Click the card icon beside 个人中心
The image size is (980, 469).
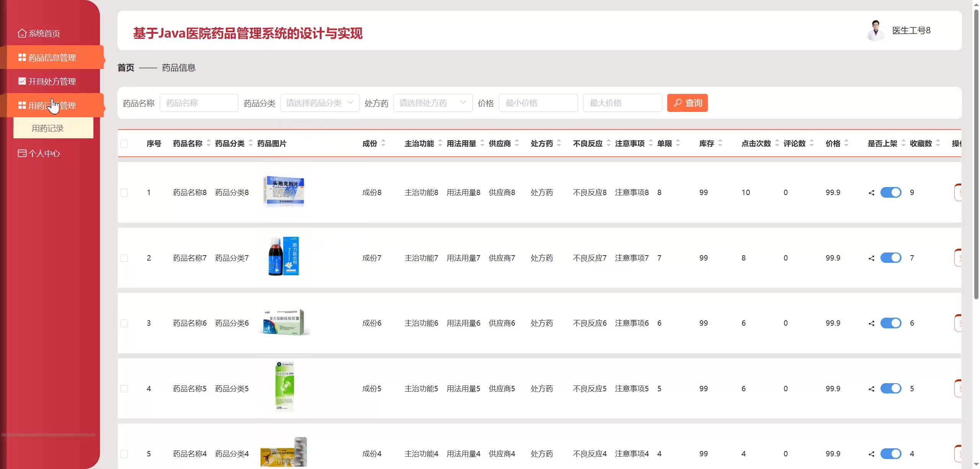point(22,153)
